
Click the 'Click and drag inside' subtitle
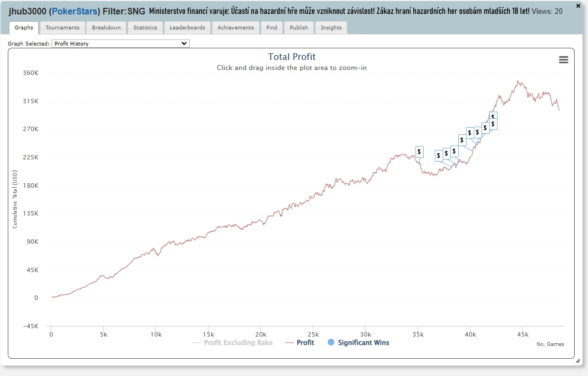292,68
